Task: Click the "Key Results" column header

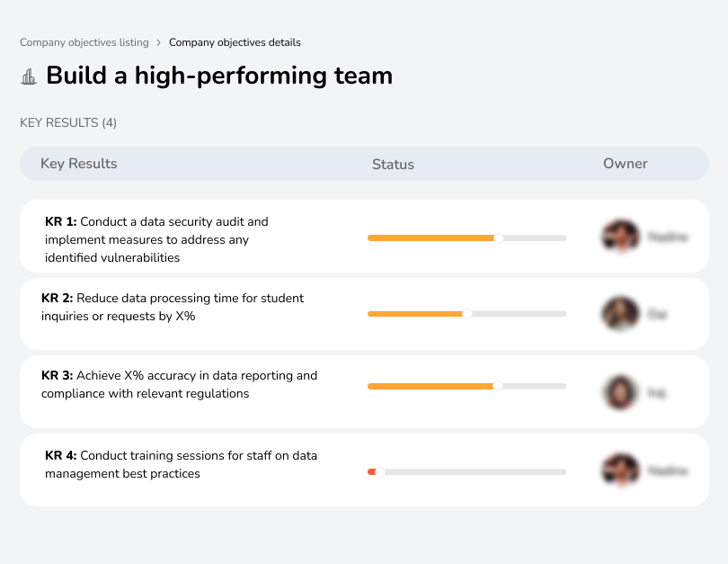Action: click(78, 164)
